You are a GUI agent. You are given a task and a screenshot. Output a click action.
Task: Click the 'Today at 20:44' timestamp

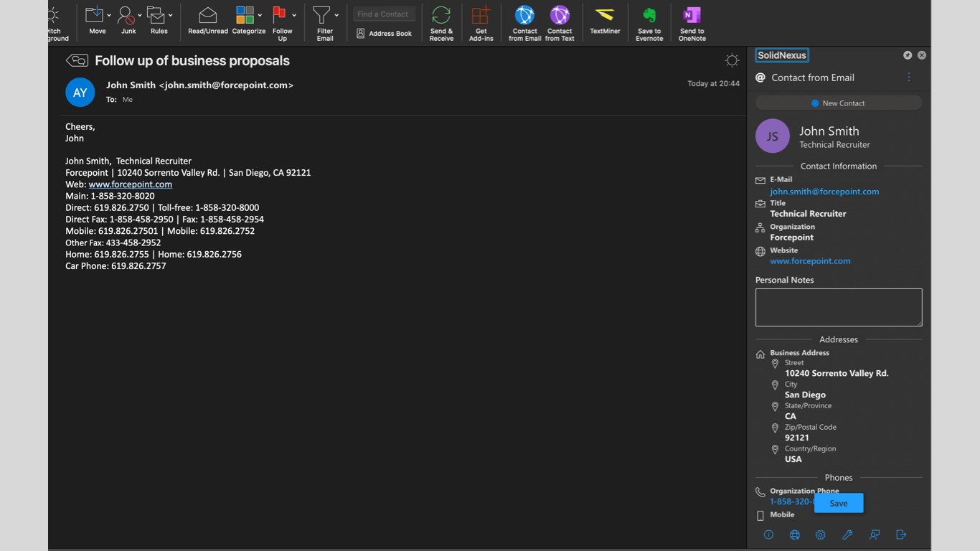[713, 84]
